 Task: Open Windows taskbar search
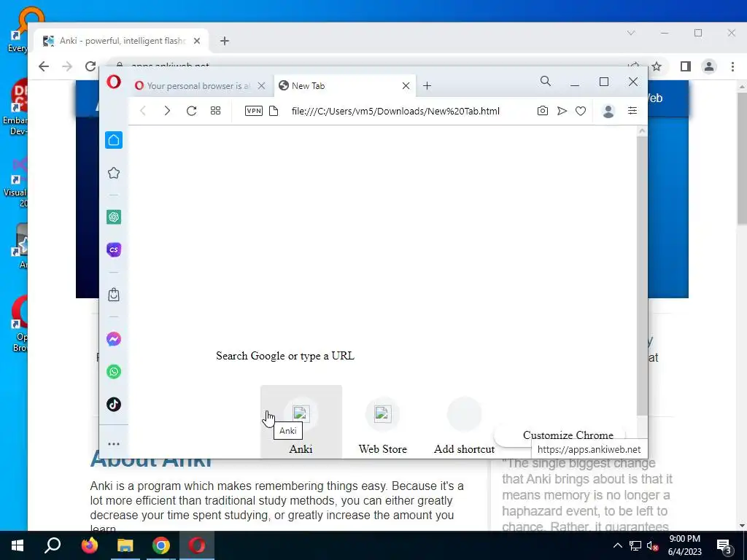[53, 545]
